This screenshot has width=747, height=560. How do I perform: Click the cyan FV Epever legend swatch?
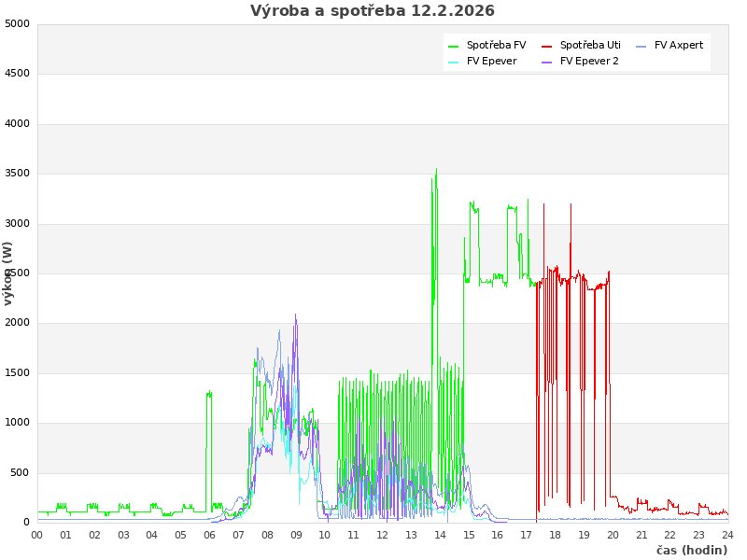454,62
